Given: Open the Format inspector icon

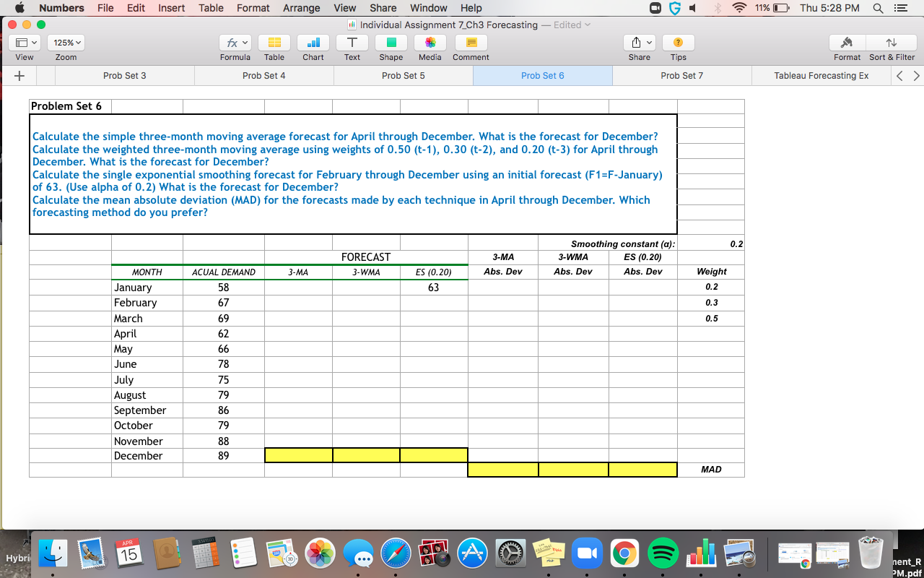Looking at the screenshot, I should tap(846, 43).
